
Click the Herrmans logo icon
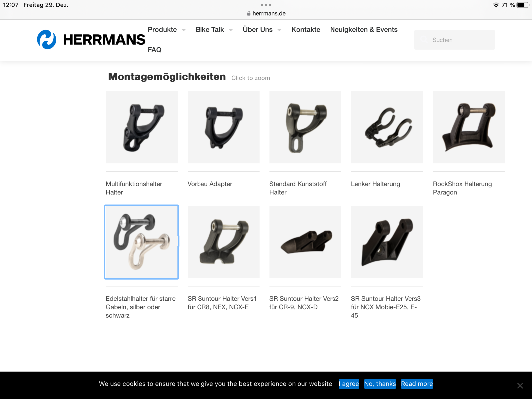tap(47, 39)
